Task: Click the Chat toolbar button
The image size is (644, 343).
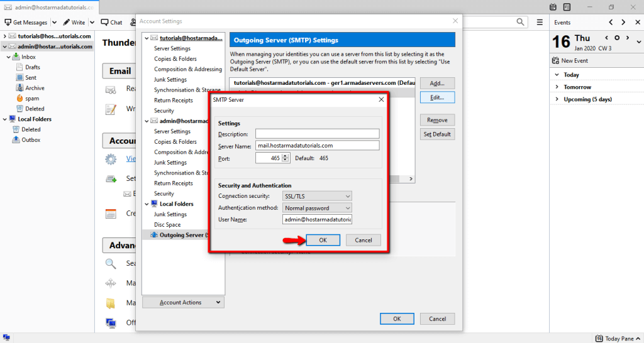Action: click(x=112, y=22)
